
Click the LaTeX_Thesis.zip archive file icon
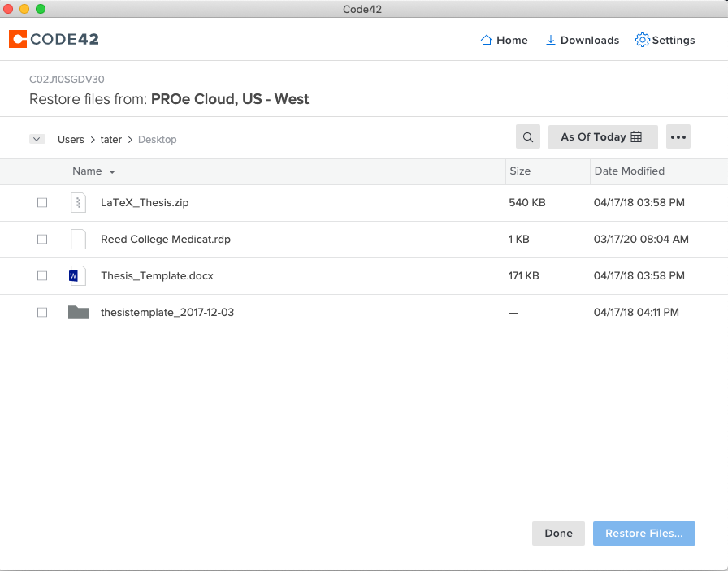(78, 203)
